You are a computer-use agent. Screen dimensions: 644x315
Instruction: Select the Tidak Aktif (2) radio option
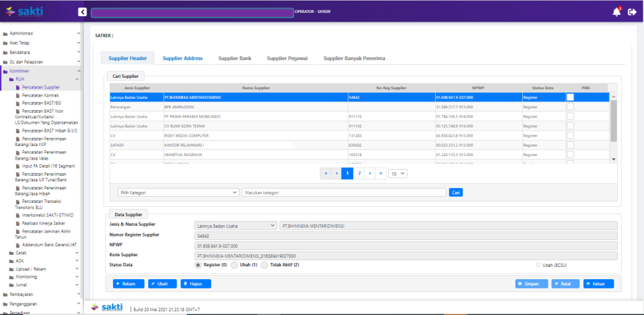[264, 265]
